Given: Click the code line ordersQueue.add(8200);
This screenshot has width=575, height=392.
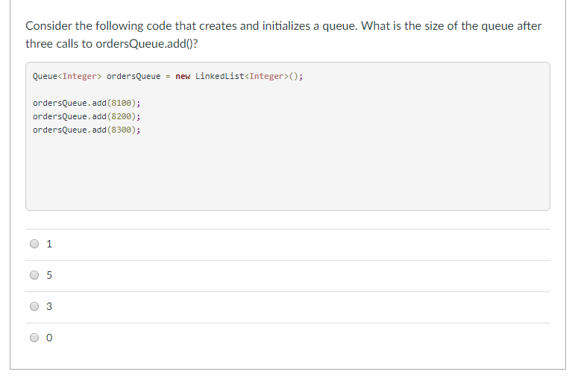Looking at the screenshot, I should (x=87, y=116).
